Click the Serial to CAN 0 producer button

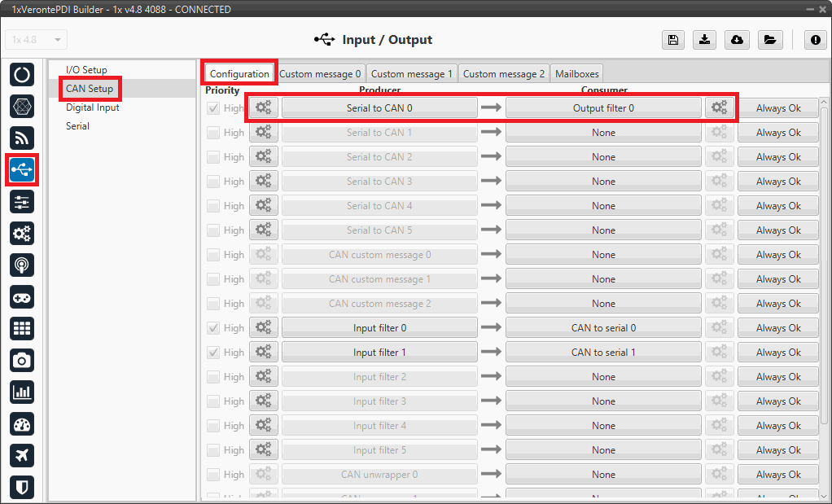pos(379,108)
